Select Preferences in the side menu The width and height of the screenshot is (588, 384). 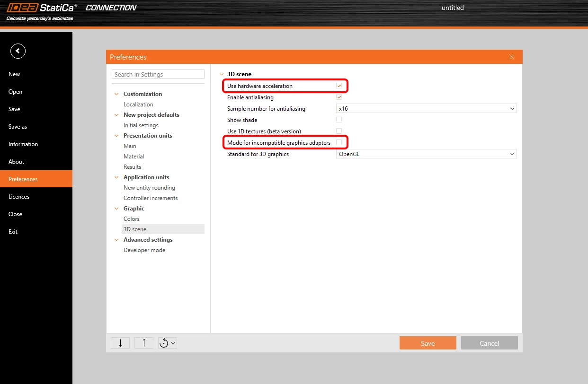tap(36, 179)
